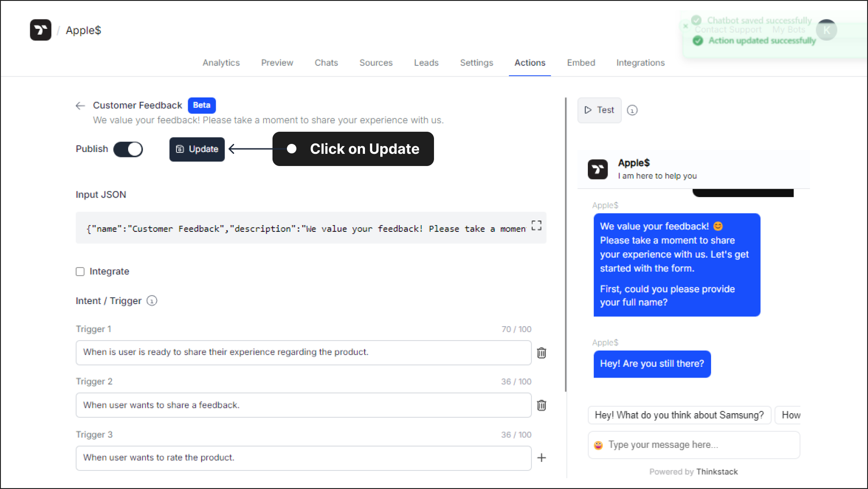Open the Thinkstack link in footer
The image size is (868, 489).
tap(717, 472)
